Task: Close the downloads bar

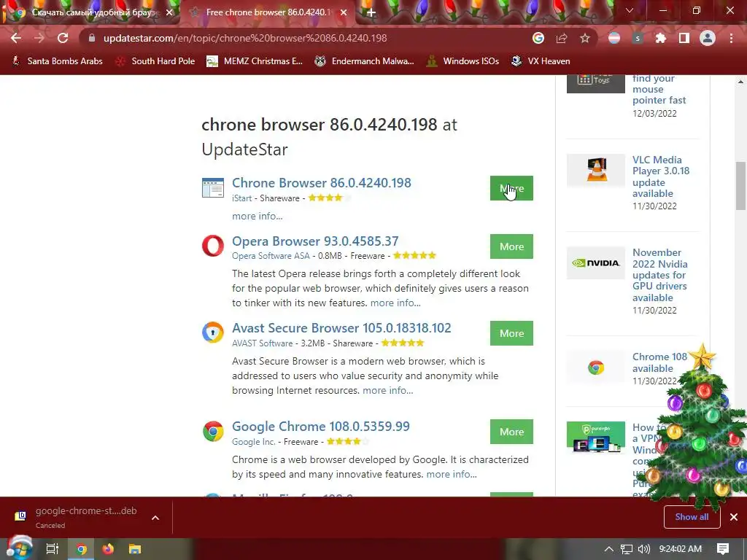Action: (734, 517)
